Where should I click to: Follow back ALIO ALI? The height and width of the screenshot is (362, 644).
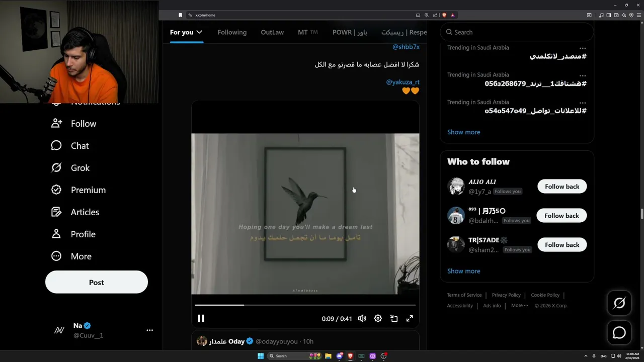pyautogui.click(x=562, y=187)
